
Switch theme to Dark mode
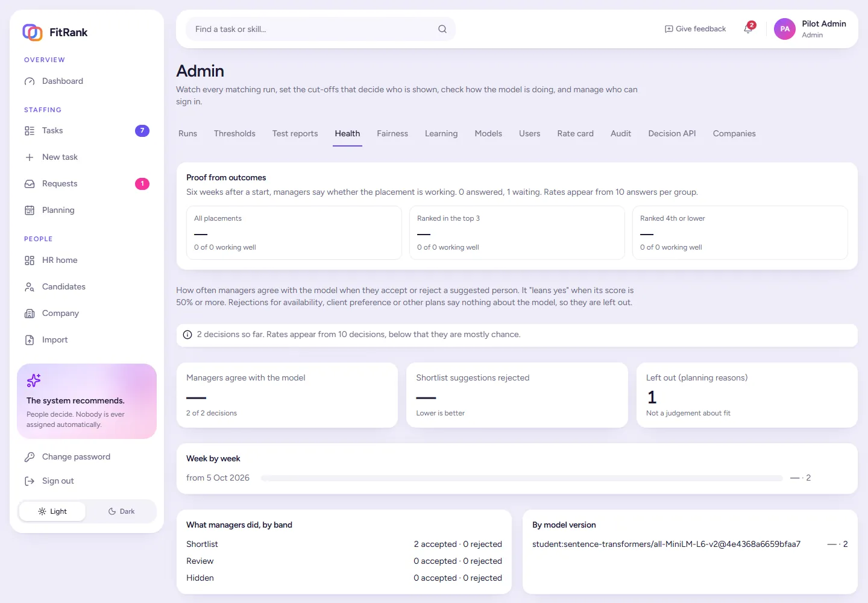click(x=121, y=511)
